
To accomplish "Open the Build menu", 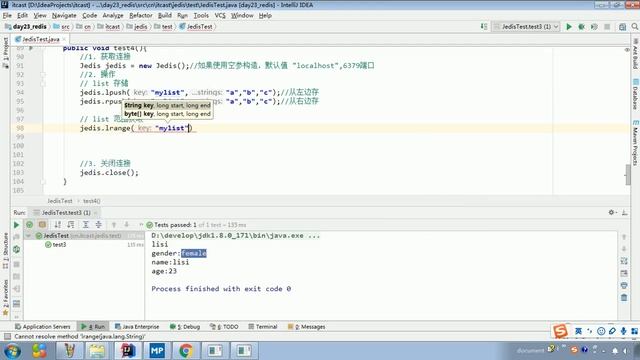I will tap(164, 16).
